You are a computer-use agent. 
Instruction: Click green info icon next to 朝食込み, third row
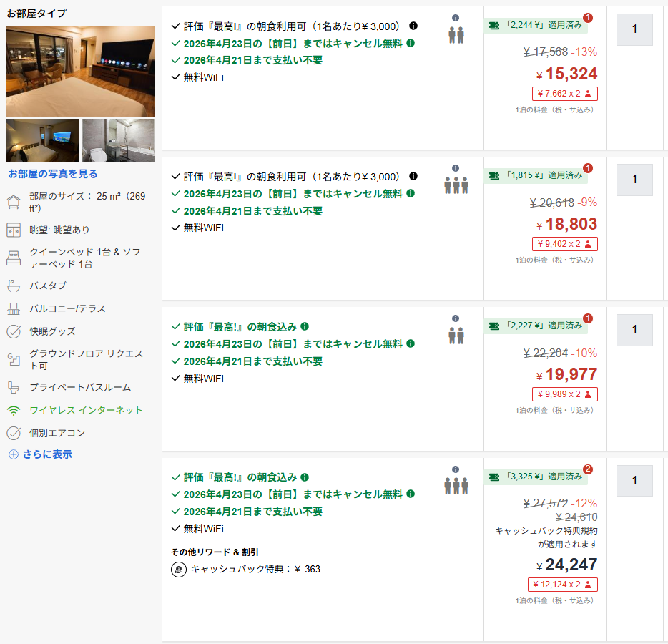305,326
